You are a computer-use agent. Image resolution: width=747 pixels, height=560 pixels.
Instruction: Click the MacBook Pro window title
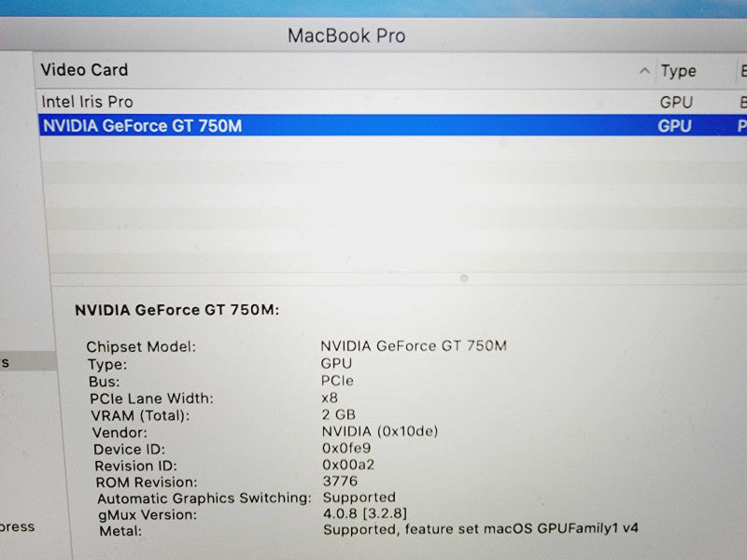coord(346,35)
